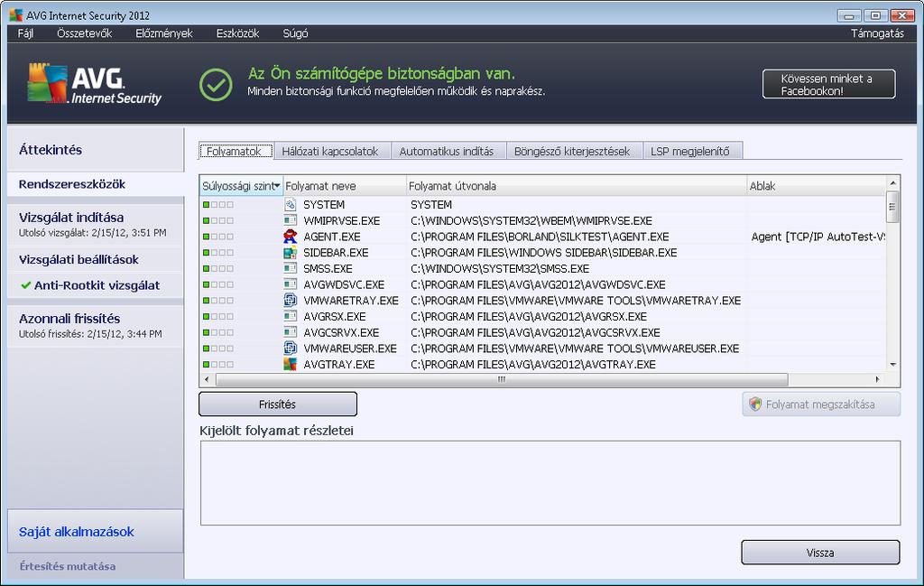Sort by Folyamat útvonala column header

coord(577,186)
